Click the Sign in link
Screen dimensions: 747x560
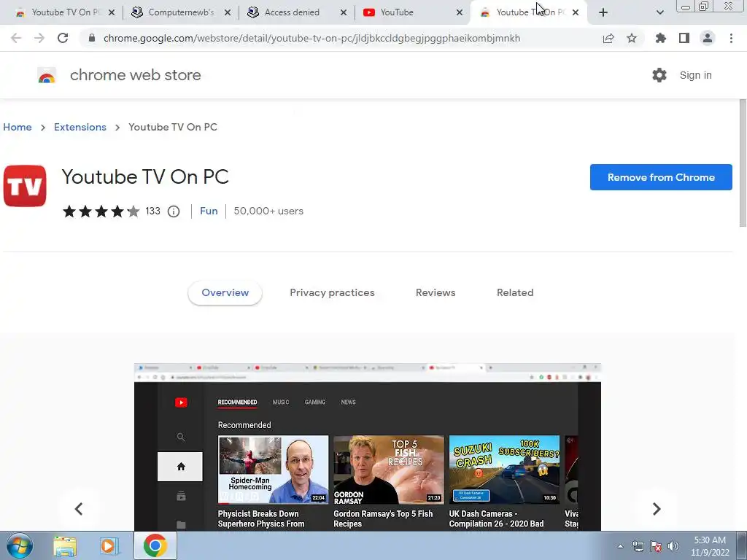(695, 75)
